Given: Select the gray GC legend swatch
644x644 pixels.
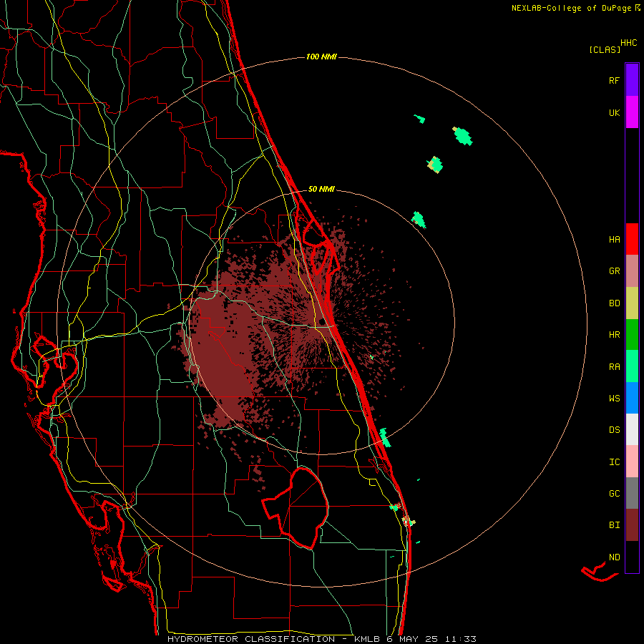Looking at the screenshot, I should [632, 493].
